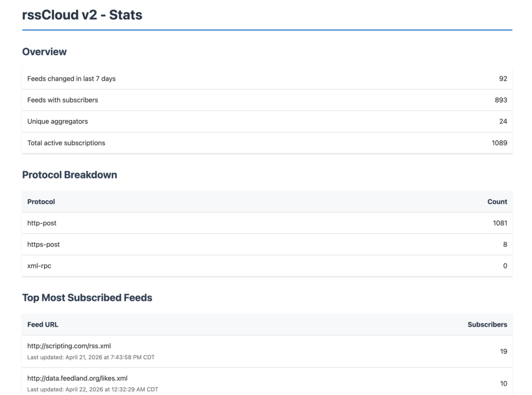Click the https-post protocol label
The width and height of the screenshot is (532, 395).
point(44,244)
